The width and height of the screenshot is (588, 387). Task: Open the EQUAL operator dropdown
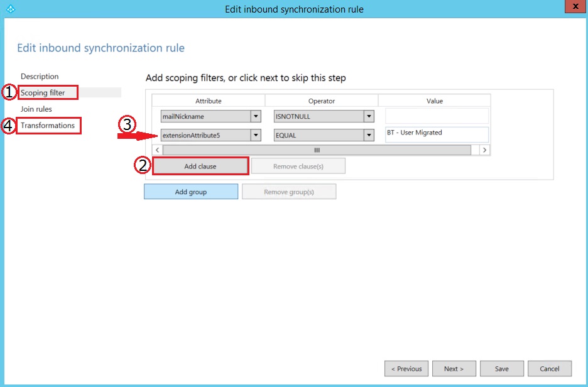tap(369, 135)
